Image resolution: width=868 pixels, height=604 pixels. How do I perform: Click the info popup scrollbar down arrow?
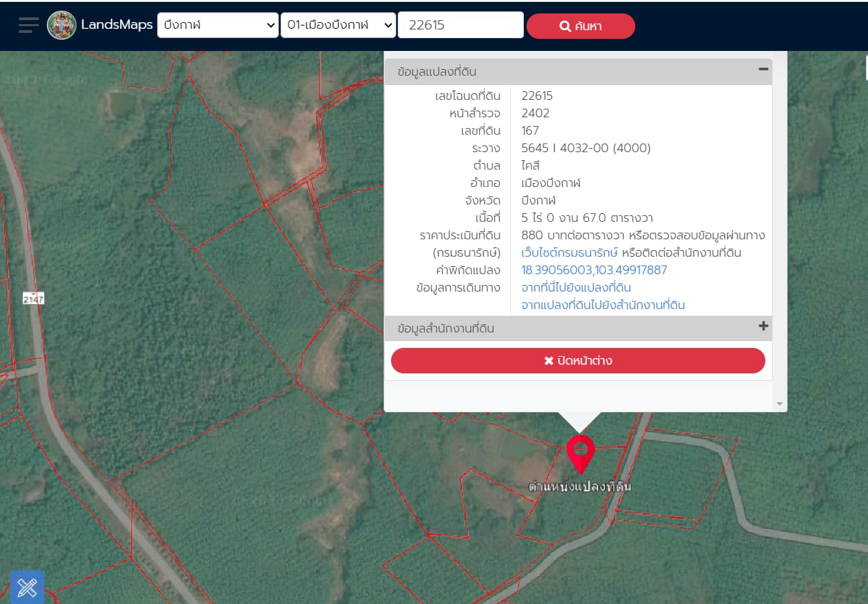(x=779, y=404)
